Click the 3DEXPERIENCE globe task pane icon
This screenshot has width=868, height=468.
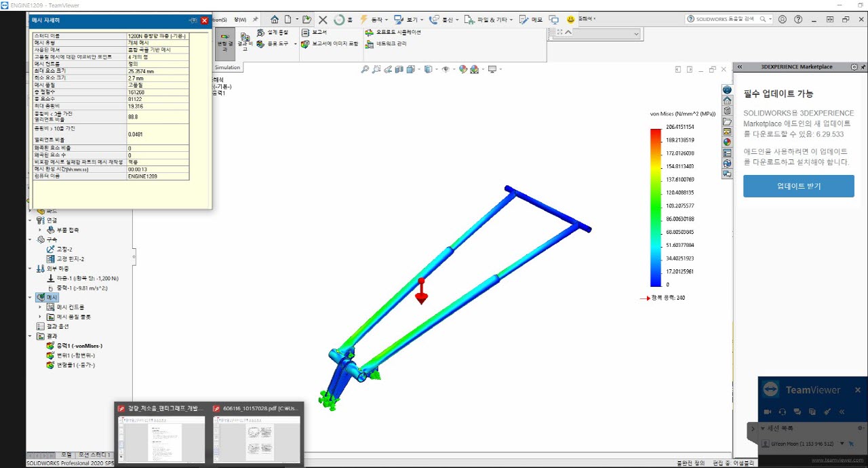pos(727,90)
